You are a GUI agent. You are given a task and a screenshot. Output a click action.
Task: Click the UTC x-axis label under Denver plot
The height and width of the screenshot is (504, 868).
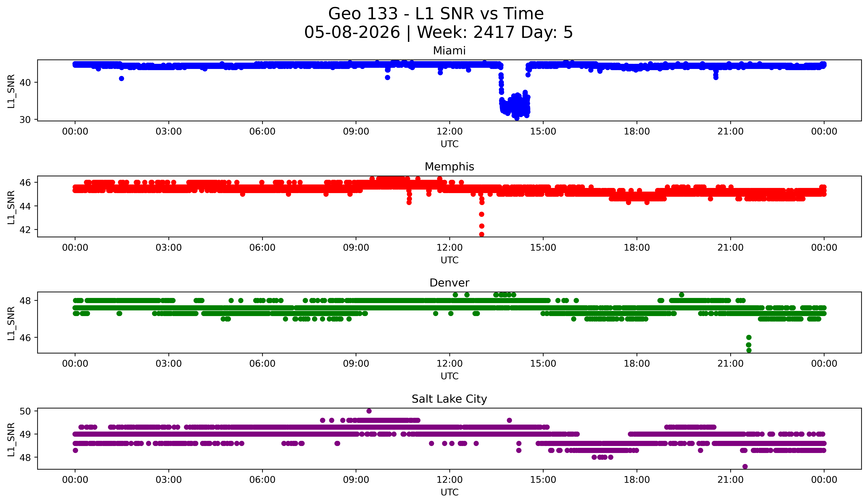point(450,376)
